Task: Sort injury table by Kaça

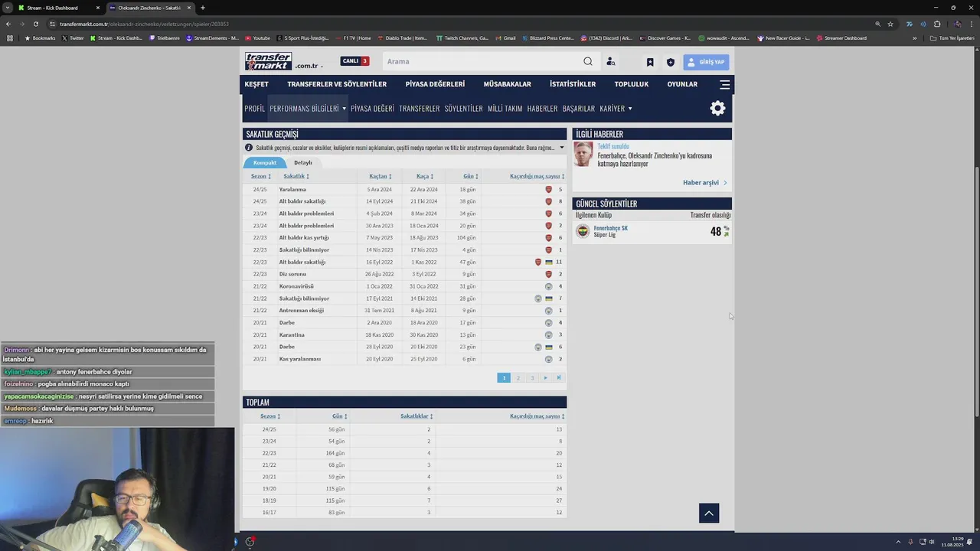Action: click(x=425, y=177)
